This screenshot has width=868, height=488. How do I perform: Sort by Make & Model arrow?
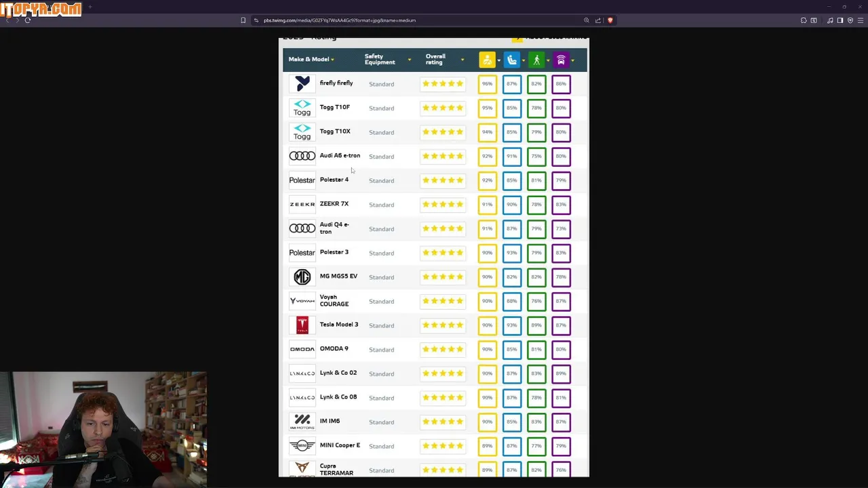tap(332, 60)
